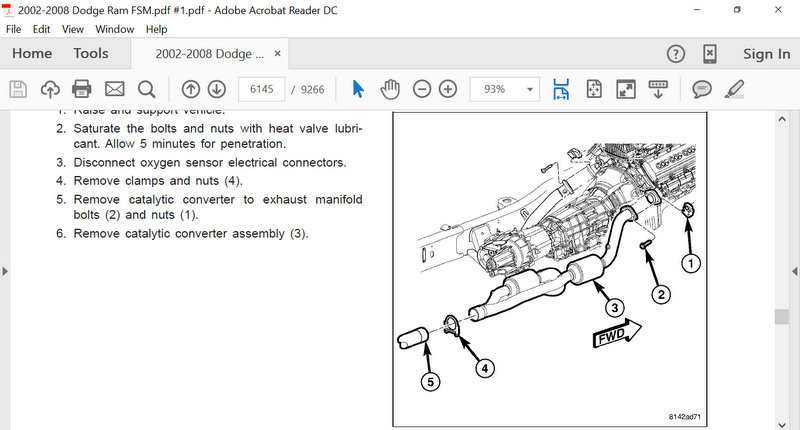Select the highlight text pen tool
The height and width of the screenshot is (430, 800).
click(734, 89)
